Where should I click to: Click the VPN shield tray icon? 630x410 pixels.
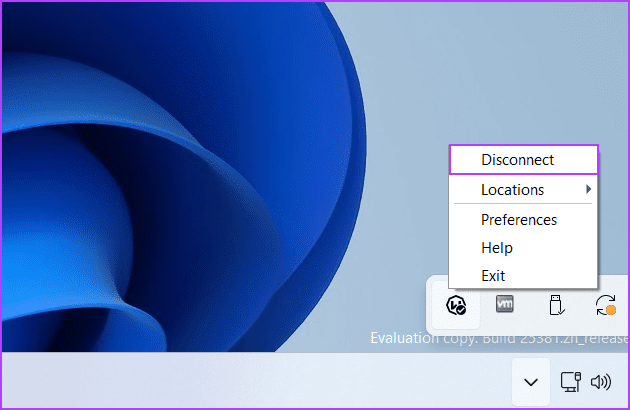click(456, 305)
